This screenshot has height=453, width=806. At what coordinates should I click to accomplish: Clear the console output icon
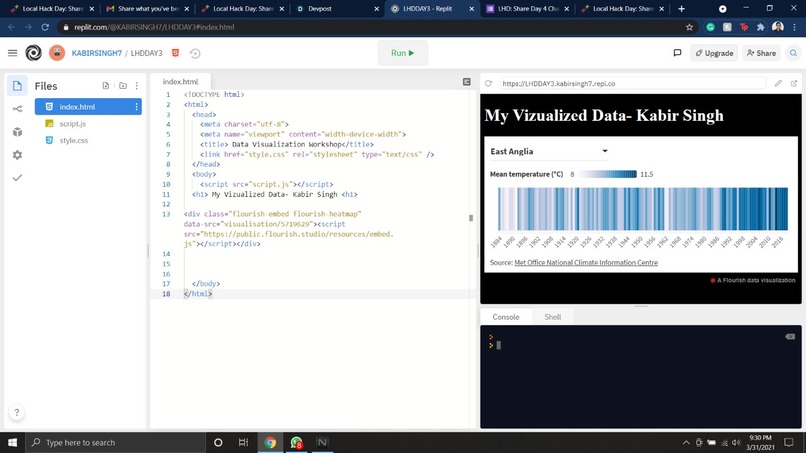pyautogui.click(x=790, y=337)
